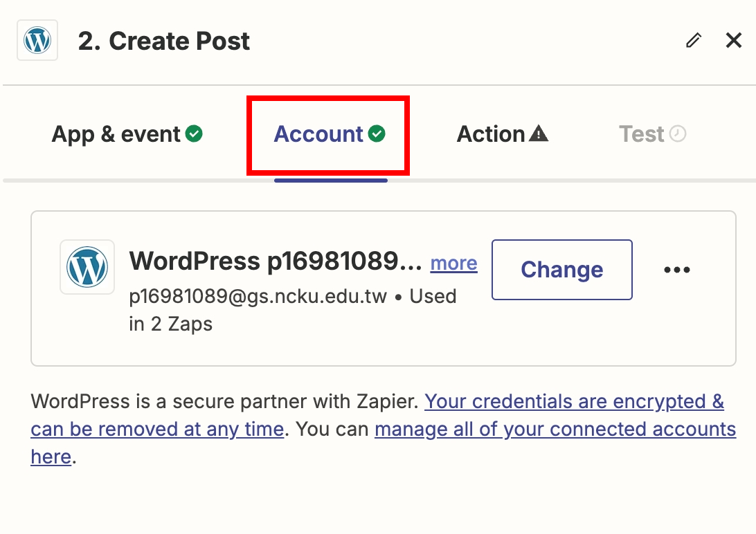Click the WordPress p16981089 account name

(275, 261)
